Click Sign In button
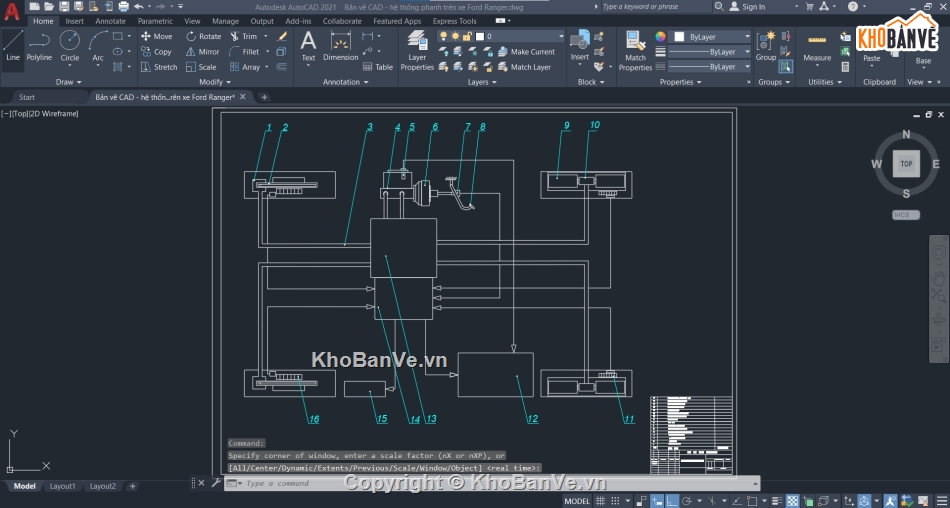 click(747, 7)
